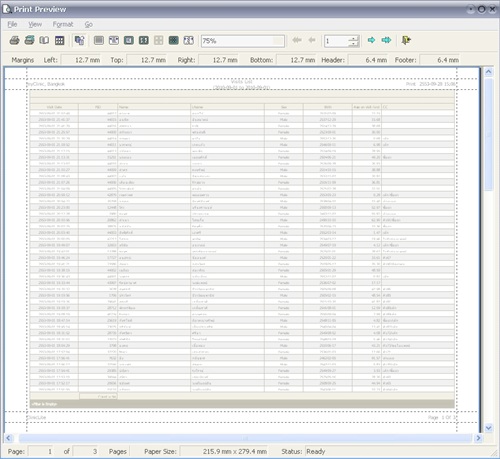Click the grid table icon in the toolbar
The image size is (500, 459).
click(59, 40)
